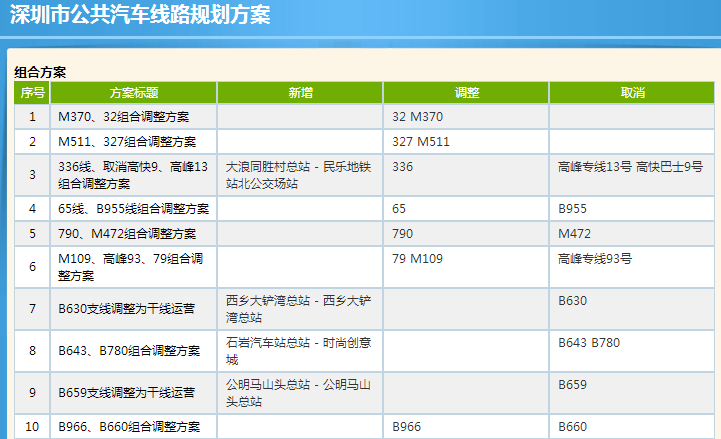Click the 方案标题 column header
This screenshot has width=721, height=439.
point(134,93)
